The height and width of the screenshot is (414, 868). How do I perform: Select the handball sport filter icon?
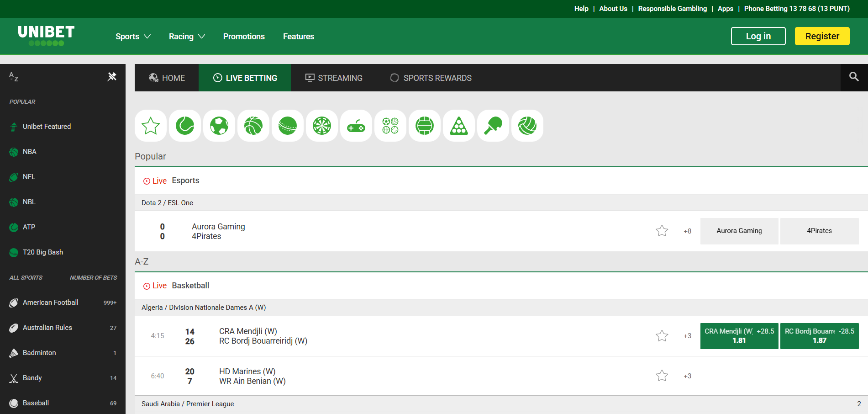pos(425,126)
